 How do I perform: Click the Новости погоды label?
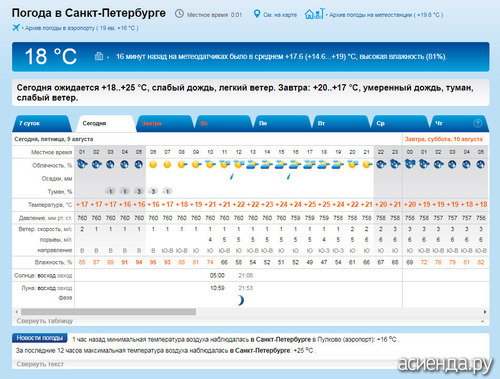point(40,338)
